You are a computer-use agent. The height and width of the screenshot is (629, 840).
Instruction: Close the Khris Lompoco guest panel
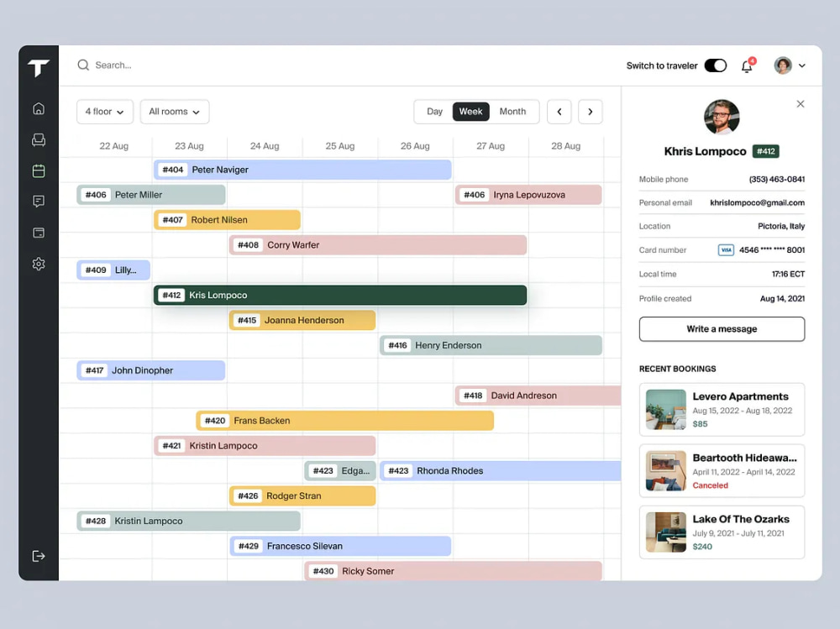[801, 104]
